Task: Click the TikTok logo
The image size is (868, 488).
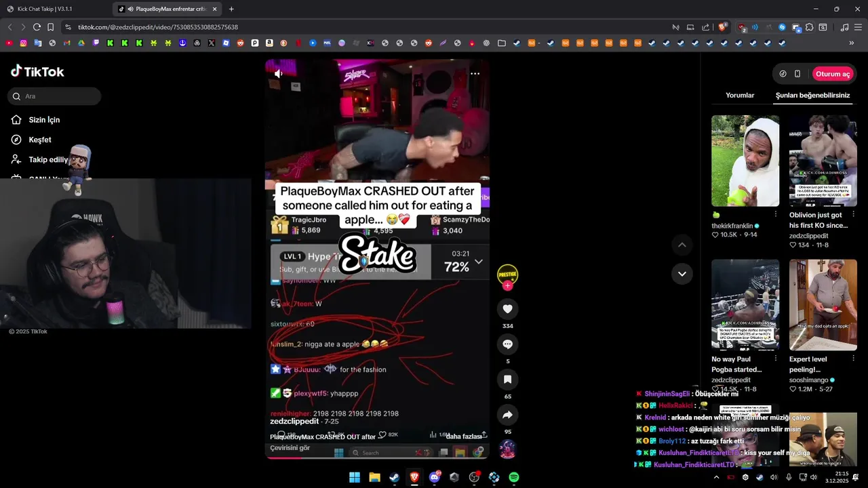Action: (37, 71)
